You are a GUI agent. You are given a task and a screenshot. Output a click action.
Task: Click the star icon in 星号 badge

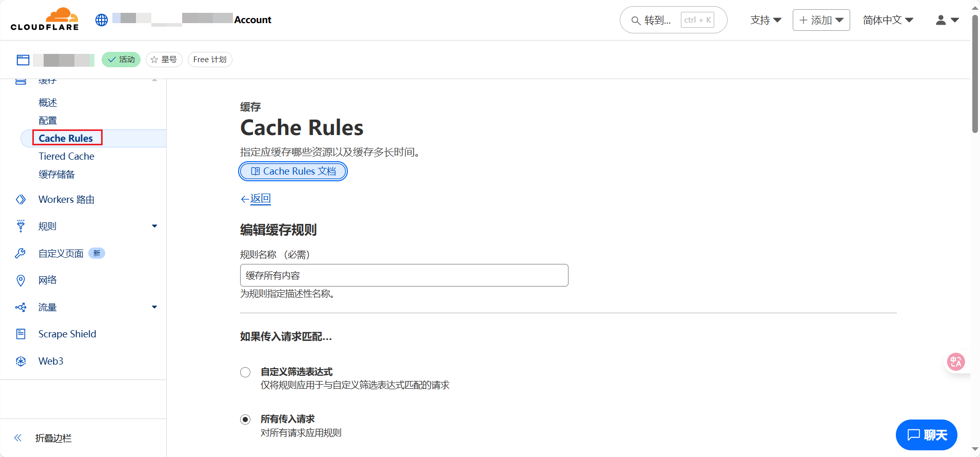[x=154, y=60]
